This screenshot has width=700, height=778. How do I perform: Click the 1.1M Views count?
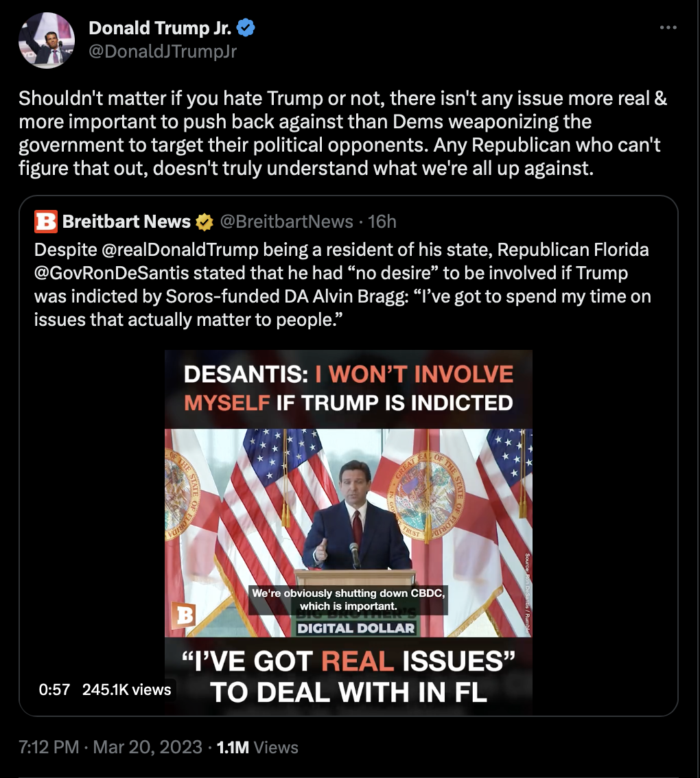[x=257, y=746]
